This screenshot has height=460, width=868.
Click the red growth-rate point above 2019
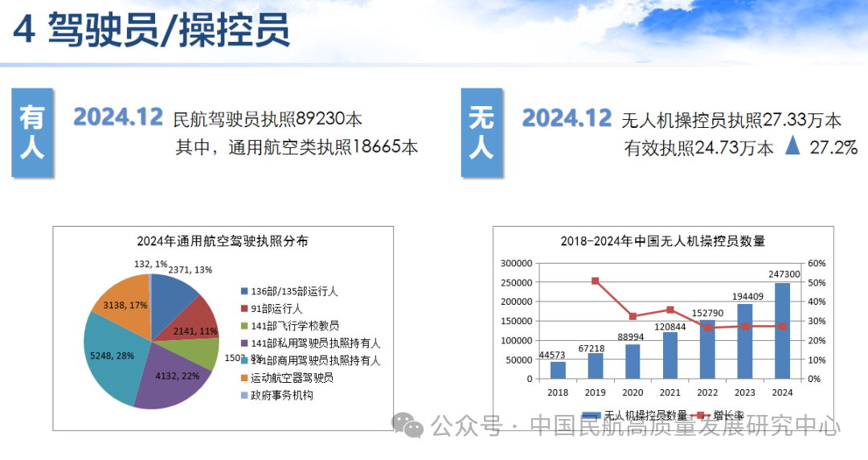(595, 281)
